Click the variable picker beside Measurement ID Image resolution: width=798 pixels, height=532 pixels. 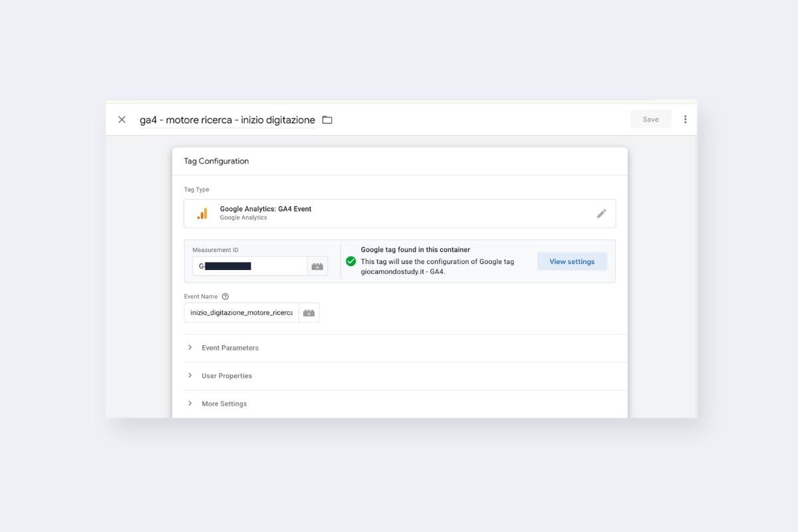[317, 266]
